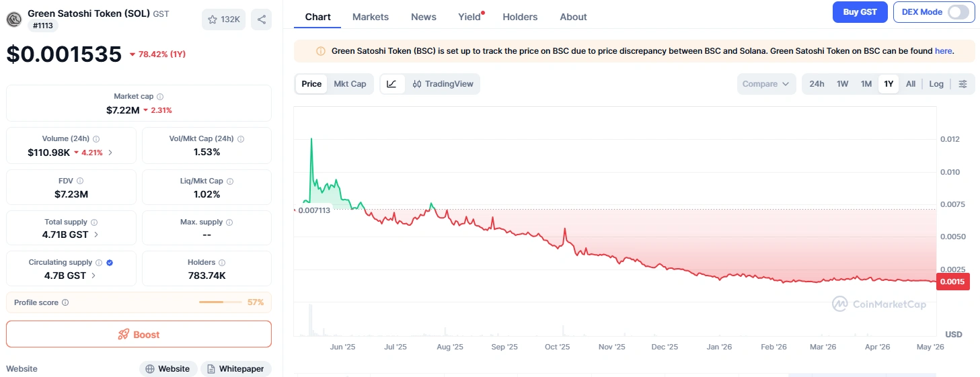Click the warning info icon in banner
The height and width of the screenshot is (377, 980).
pos(321,51)
